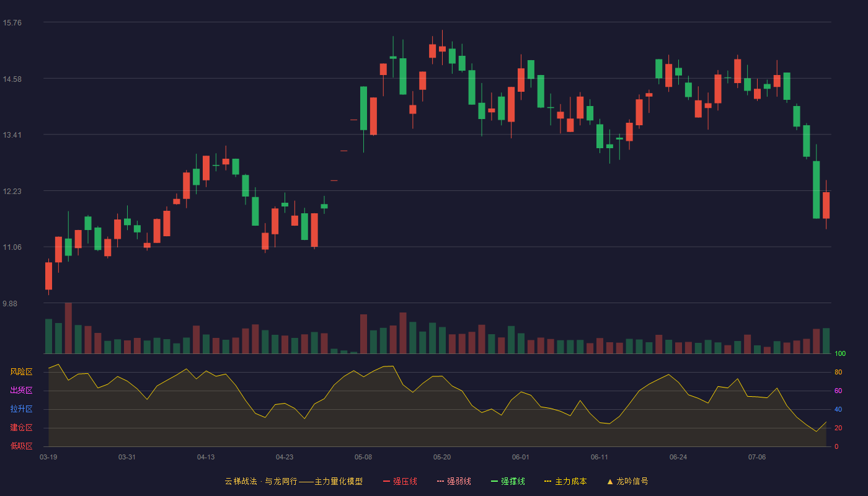868x496 pixels.
Task: Click the 06-24 date axis label
Action: coord(678,457)
